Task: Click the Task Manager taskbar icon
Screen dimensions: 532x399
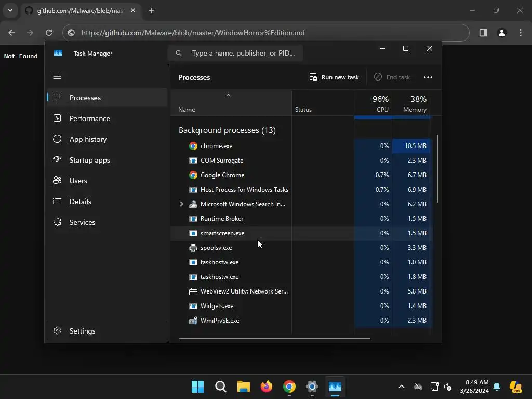Action: (335, 387)
